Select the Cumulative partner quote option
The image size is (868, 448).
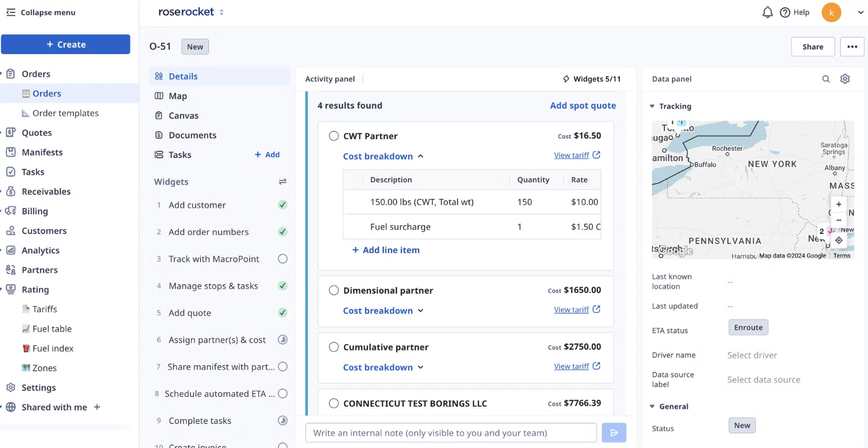pos(334,347)
